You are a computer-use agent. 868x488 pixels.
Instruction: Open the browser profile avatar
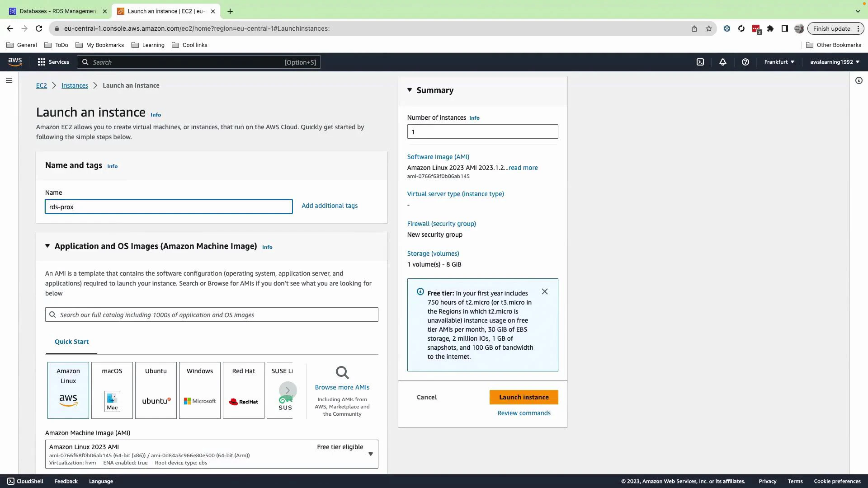click(x=799, y=28)
